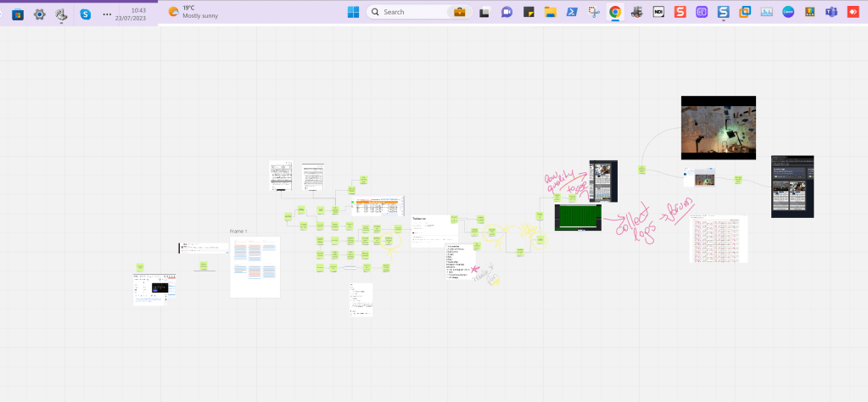Open the joystick-like icon beside Settings gear
868x402 pixels.
61,14
